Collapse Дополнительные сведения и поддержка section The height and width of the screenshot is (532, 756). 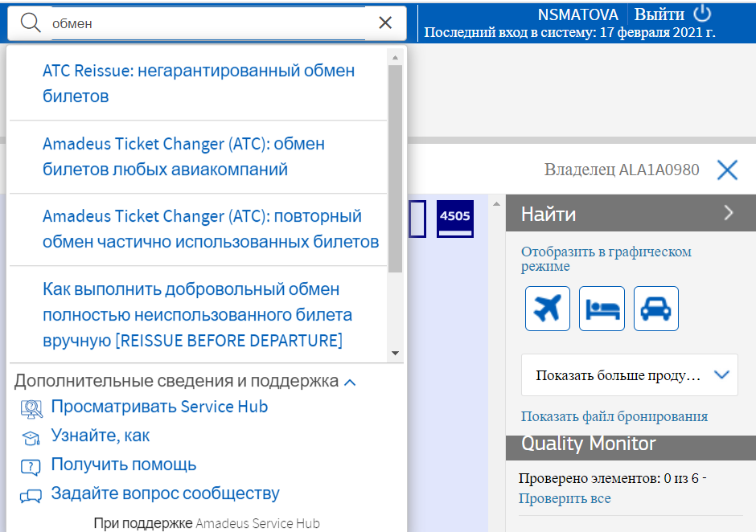[350, 383]
